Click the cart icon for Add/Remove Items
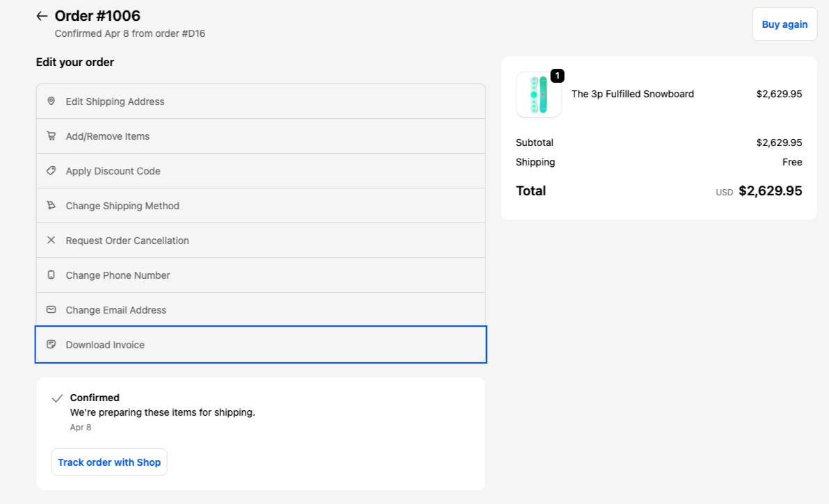The width and height of the screenshot is (829, 504). (51, 136)
